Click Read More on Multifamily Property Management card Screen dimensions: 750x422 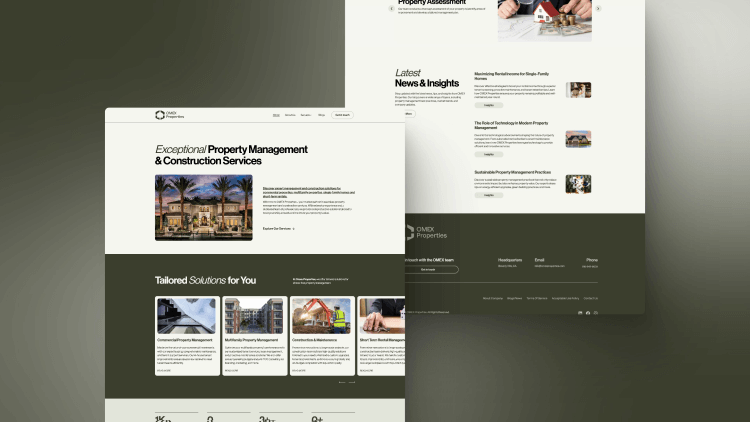click(x=231, y=370)
